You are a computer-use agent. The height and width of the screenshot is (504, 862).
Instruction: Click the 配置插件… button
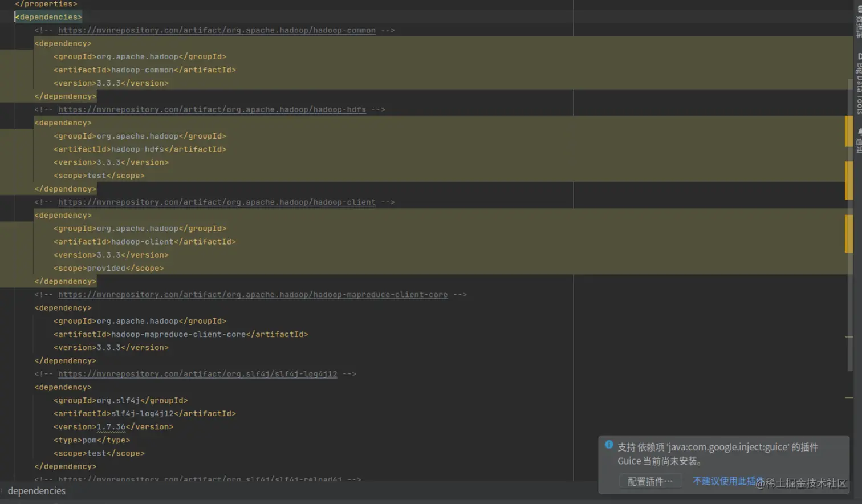pyautogui.click(x=650, y=482)
